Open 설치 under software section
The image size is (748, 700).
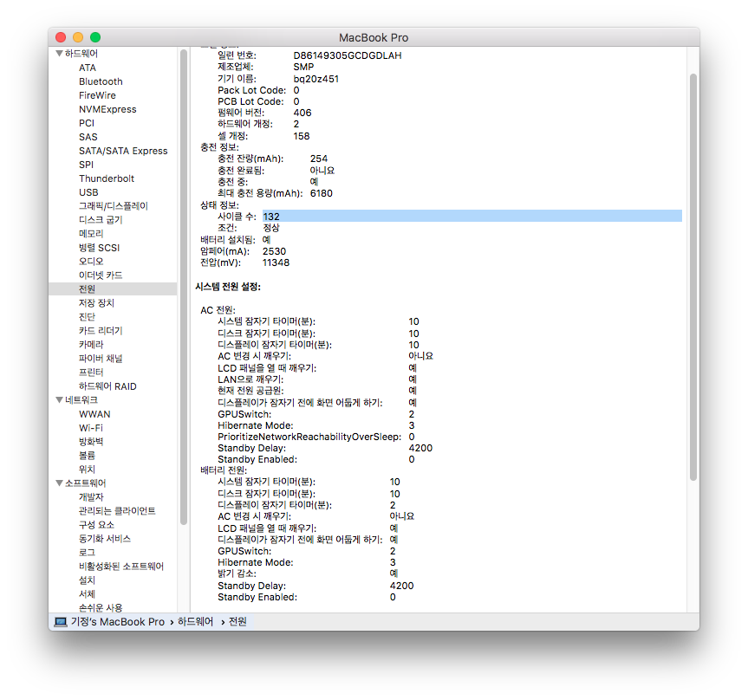point(87,580)
